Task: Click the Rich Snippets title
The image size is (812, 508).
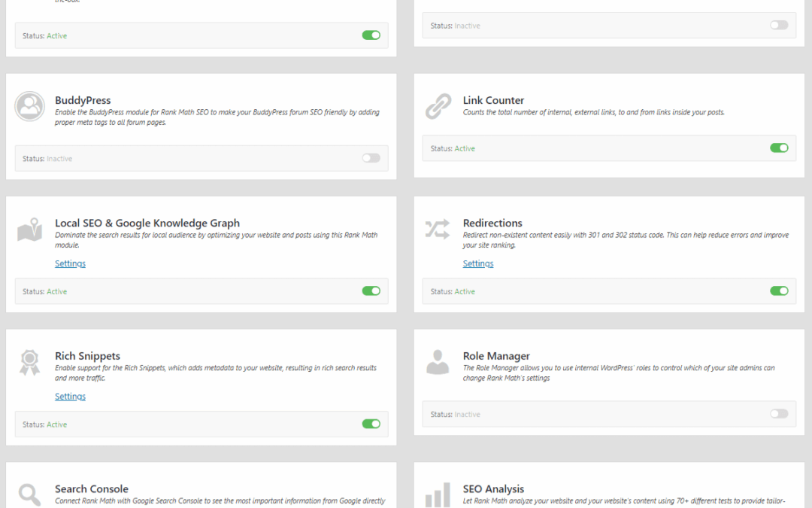Action: pos(87,356)
